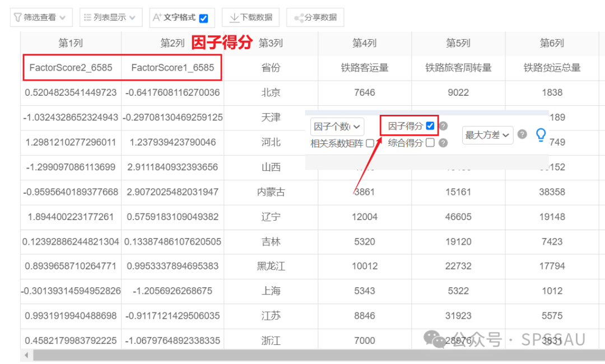Tick the 相关系数矩阵 checkbox
The width and height of the screenshot is (605, 364).
coord(370,143)
